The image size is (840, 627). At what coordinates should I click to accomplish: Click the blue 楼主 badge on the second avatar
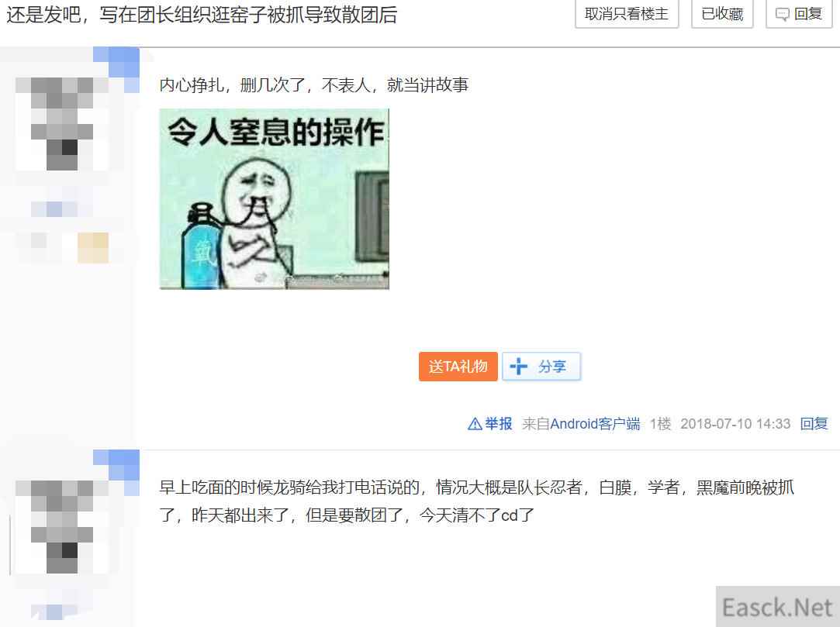pyautogui.click(x=116, y=472)
